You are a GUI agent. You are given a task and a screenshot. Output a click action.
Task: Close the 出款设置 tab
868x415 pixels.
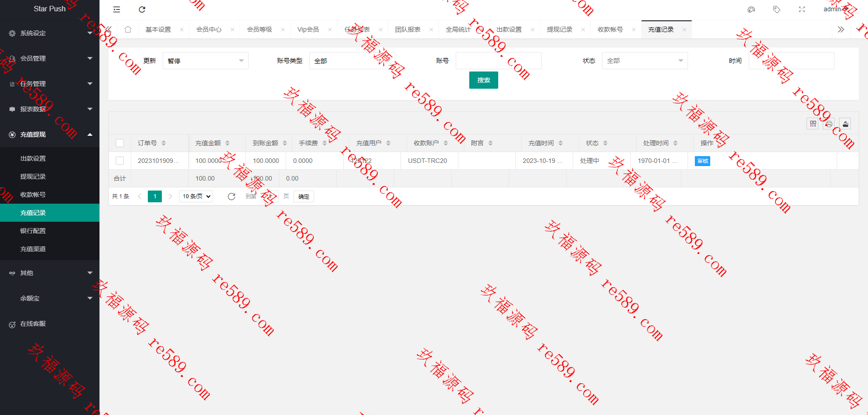pyautogui.click(x=533, y=29)
